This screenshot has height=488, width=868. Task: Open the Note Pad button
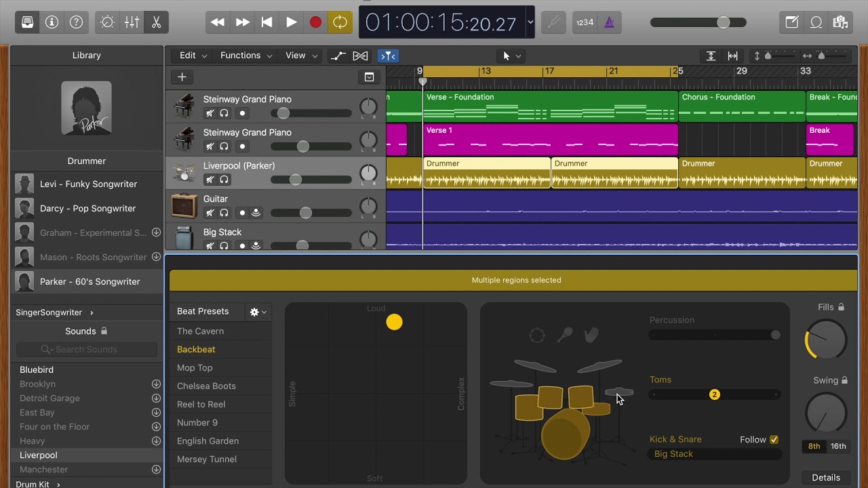[791, 22]
